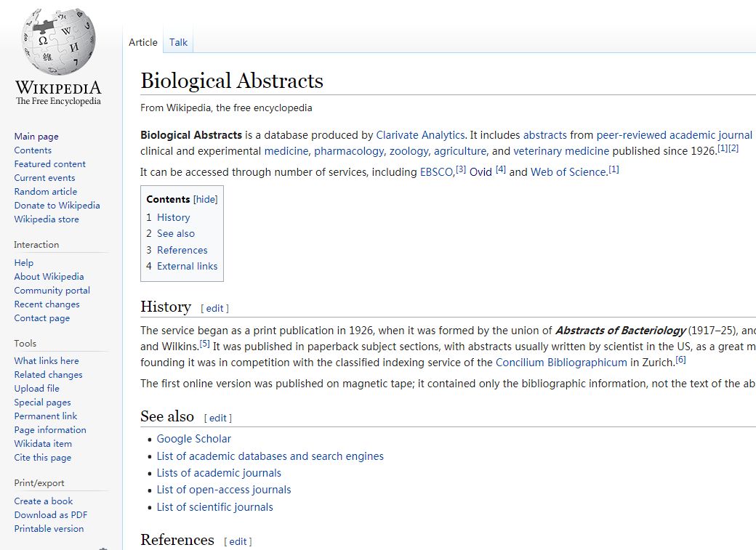Follow the pharmacology link
This screenshot has width=756, height=550.
(349, 151)
